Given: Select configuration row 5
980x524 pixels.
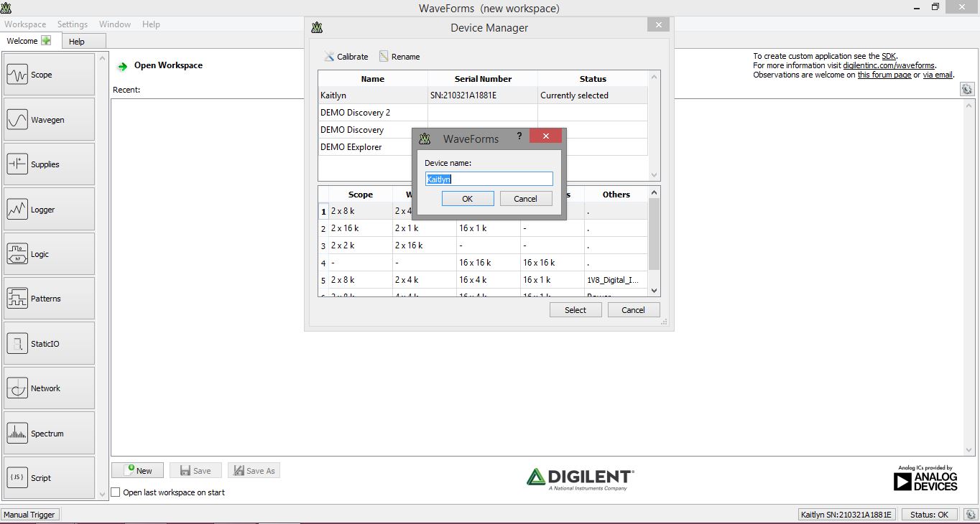Looking at the screenshot, I should pos(483,280).
